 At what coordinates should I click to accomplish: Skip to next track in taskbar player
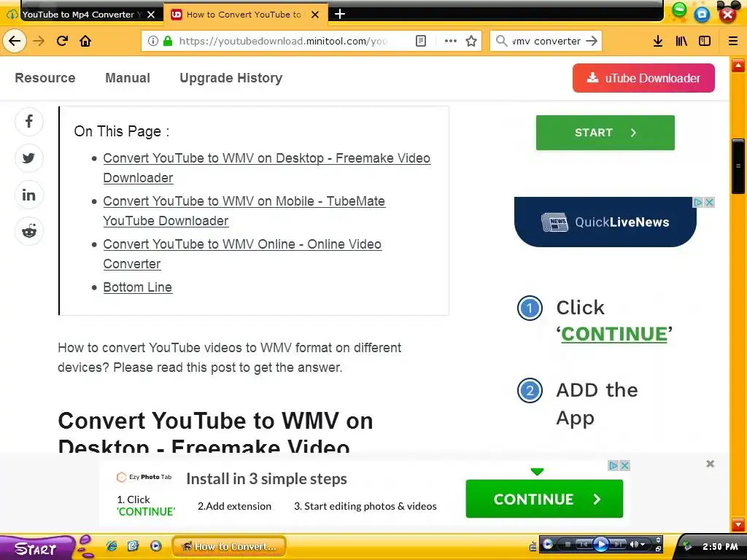tap(618, 544)
